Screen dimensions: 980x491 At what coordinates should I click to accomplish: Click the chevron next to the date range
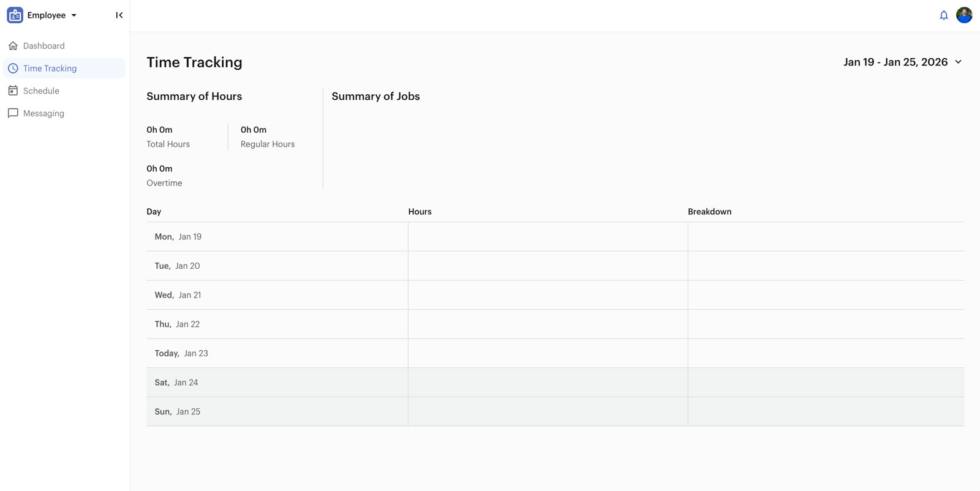(959, 62)
